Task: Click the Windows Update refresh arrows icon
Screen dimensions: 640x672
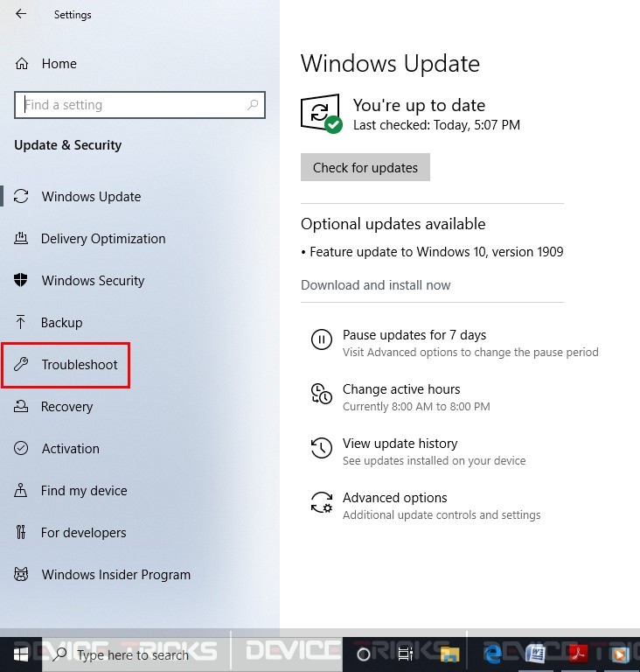Action: 21,196
